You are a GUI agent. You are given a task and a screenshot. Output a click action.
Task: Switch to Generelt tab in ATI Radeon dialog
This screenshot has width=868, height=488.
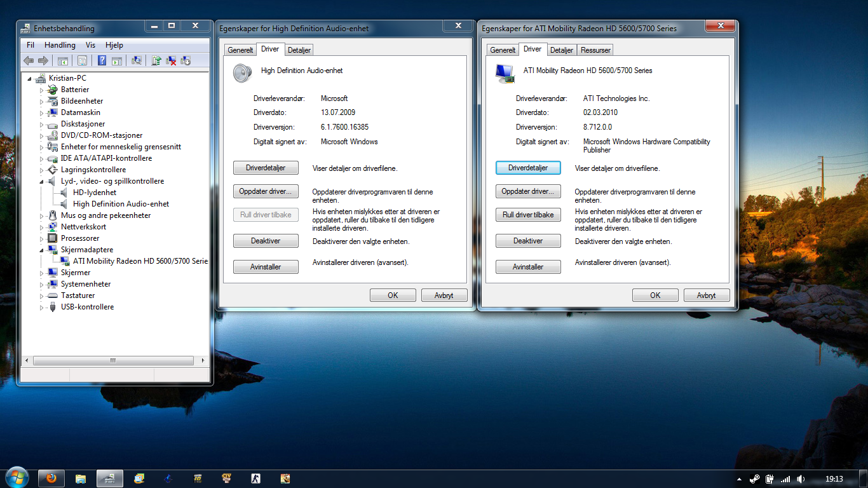[x=503, y=50]
